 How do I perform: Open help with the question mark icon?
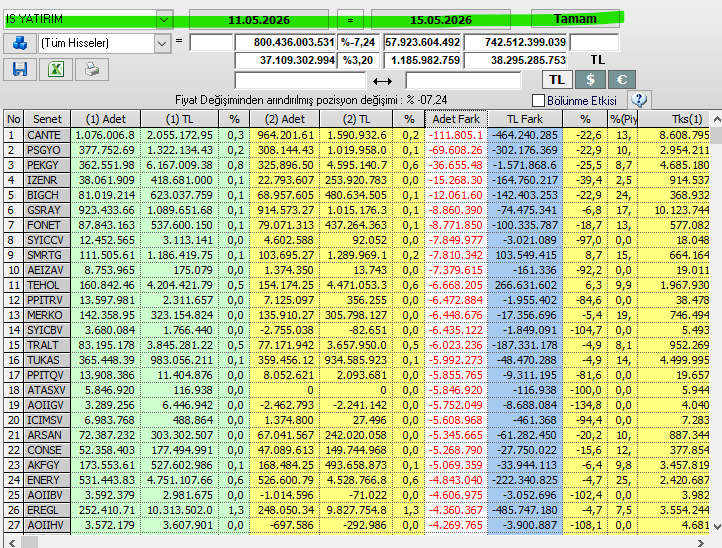(639, 99)
